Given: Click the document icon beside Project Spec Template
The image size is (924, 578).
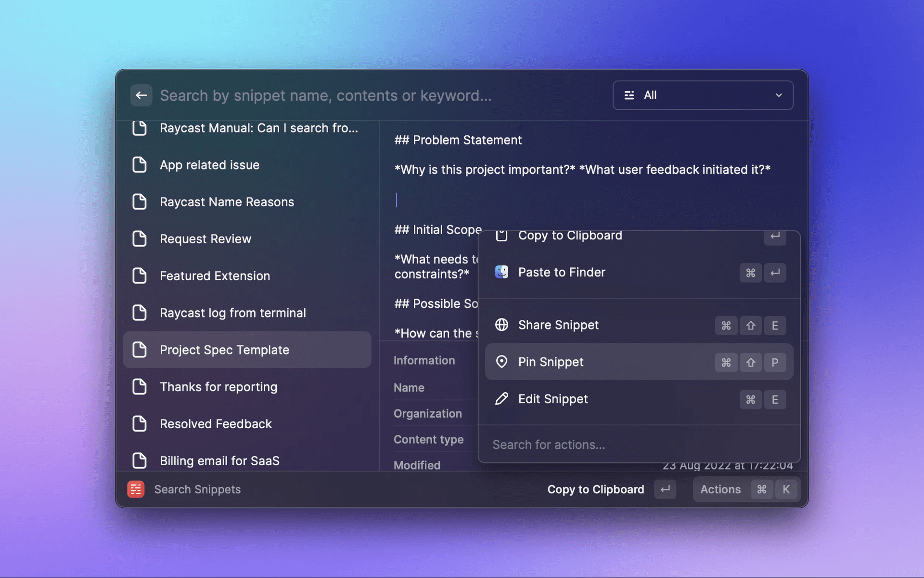Looking at the screenshot, I should click(x=140, y=350).
